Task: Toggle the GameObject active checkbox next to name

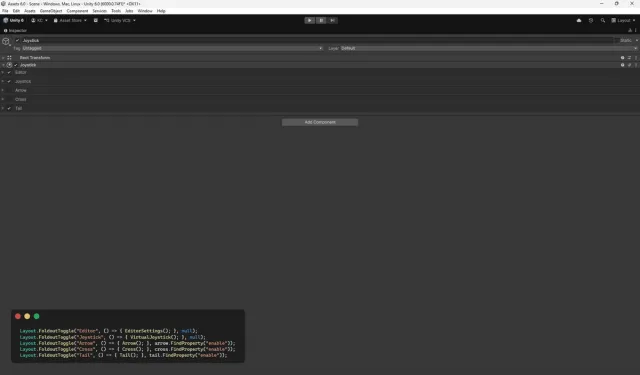Action: pyautogui.click(x=17, y=40)
